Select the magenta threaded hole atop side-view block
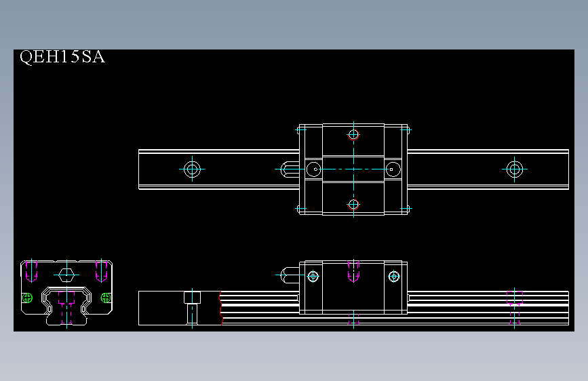588x381 pixels. pyautogui.click(x=353, y=270)
